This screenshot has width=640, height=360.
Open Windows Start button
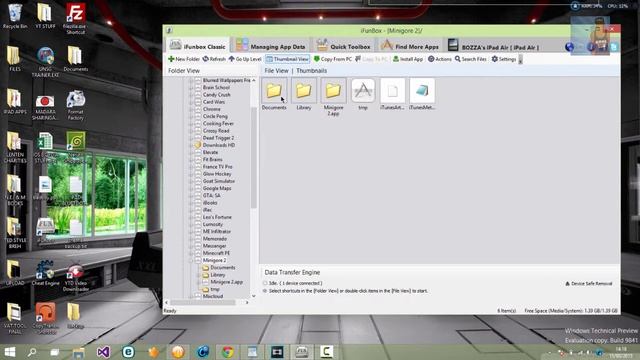click(x=9, y=352)
